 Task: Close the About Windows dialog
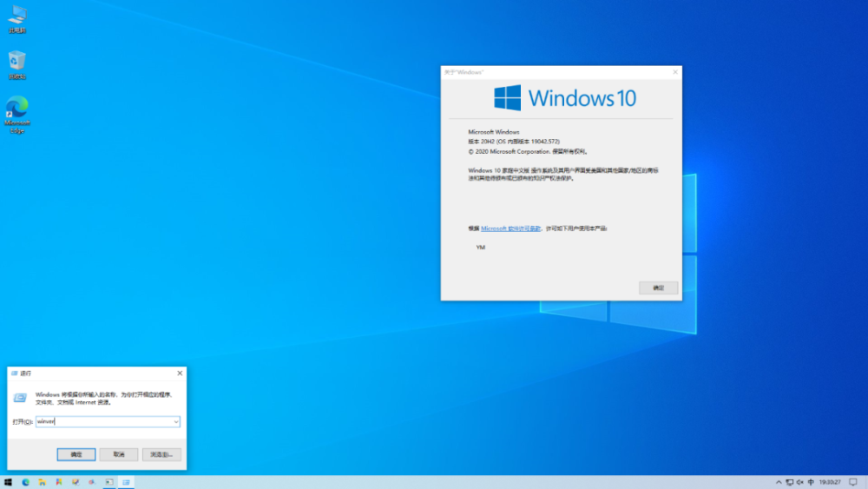coord(674,72)
